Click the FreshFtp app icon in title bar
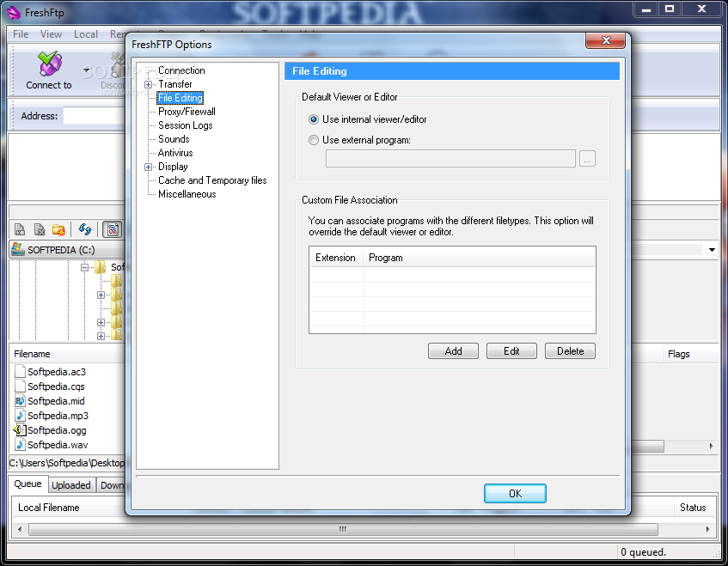The height and width of the screenshot is (566, 728). click(x=14, y=13)
